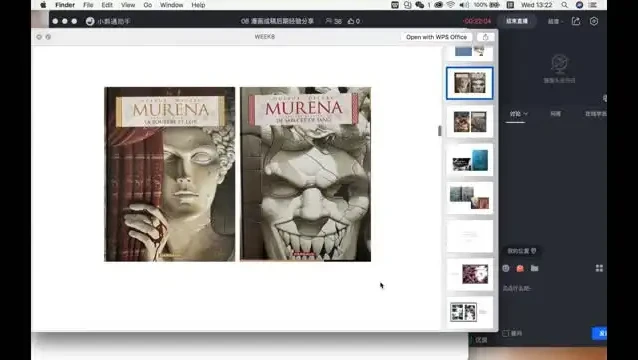The image size is (638, 360).
Task: Click the share button in the Quick Look window
Action: pyautogui.click(x=485, y=37)
